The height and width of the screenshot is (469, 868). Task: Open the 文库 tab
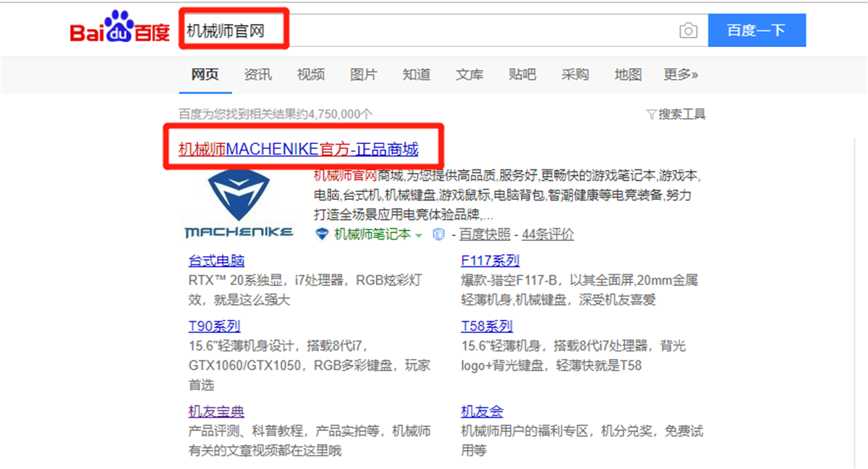coord(469,75)
